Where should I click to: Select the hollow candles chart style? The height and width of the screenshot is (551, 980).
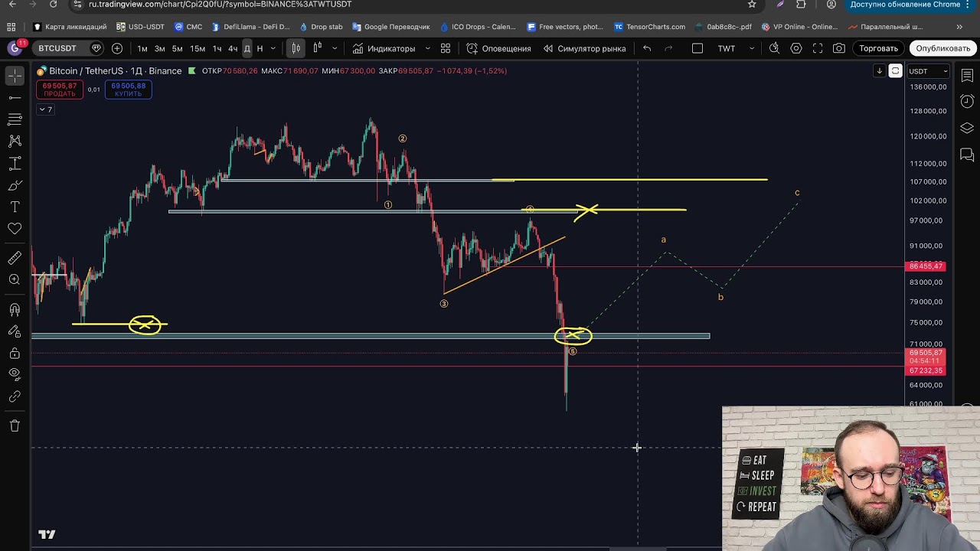(x=317, y=48)
